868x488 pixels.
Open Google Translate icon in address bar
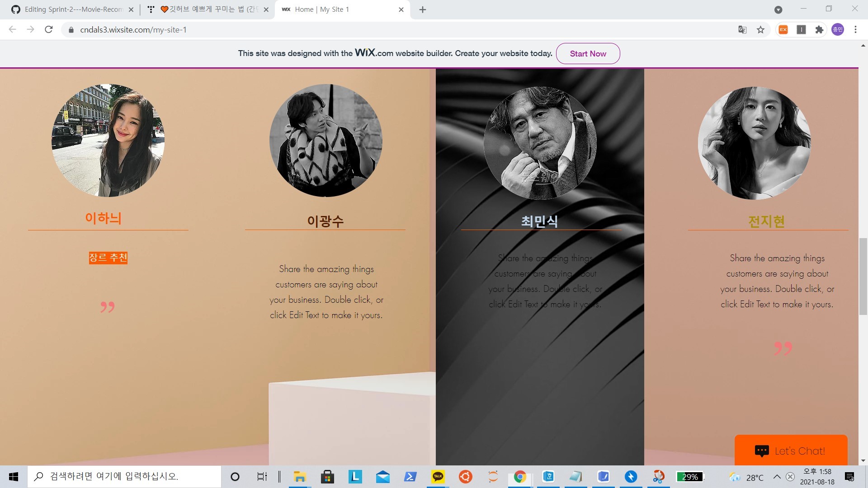click(x=742, y=29)
